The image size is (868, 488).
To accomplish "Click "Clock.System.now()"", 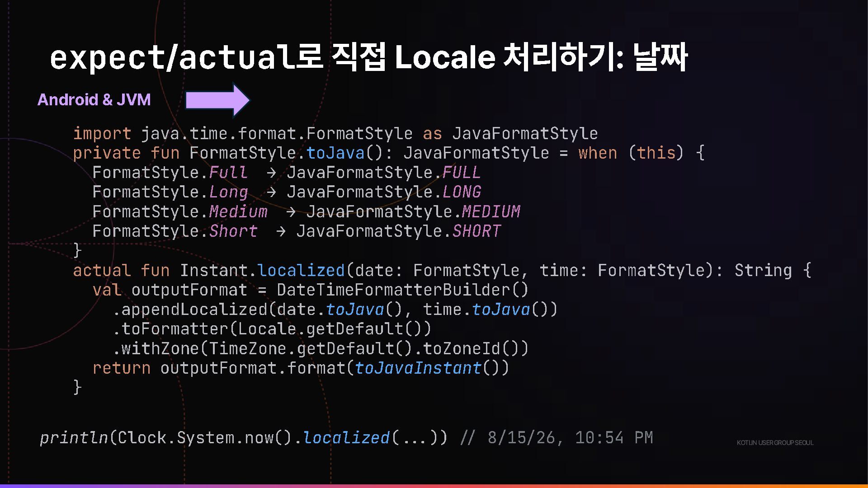I will [x=205, y=438].
